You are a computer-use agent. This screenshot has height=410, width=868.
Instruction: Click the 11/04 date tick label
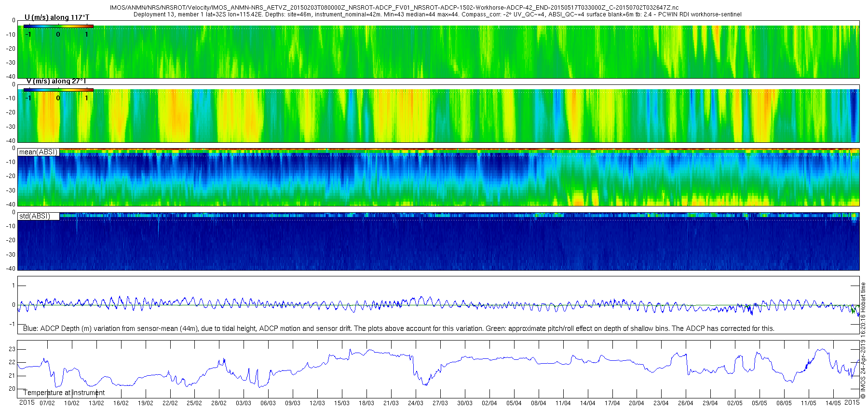(x=563, y=403)
